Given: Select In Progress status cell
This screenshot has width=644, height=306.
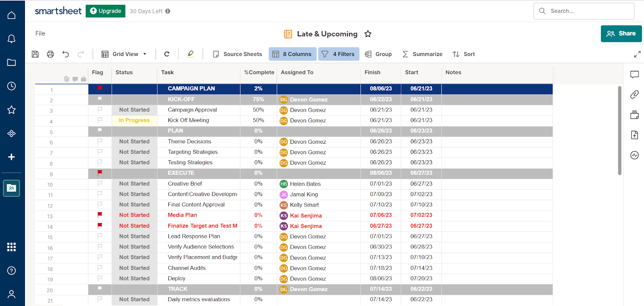Looking at the screenshot, I should coord(134,120).
